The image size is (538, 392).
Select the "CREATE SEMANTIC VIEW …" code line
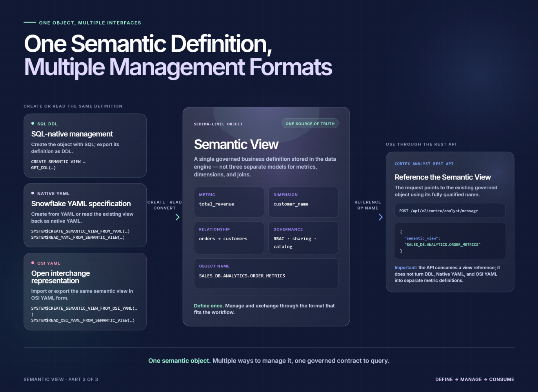[x=58, y=162]
